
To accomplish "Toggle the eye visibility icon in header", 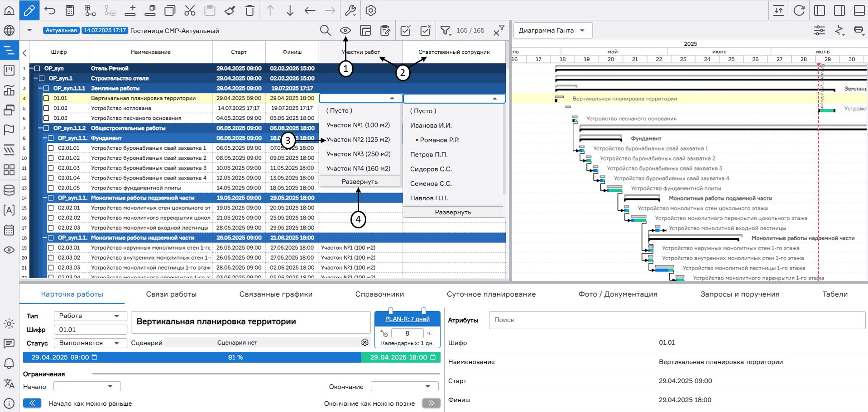I will [x=345, y=30].
